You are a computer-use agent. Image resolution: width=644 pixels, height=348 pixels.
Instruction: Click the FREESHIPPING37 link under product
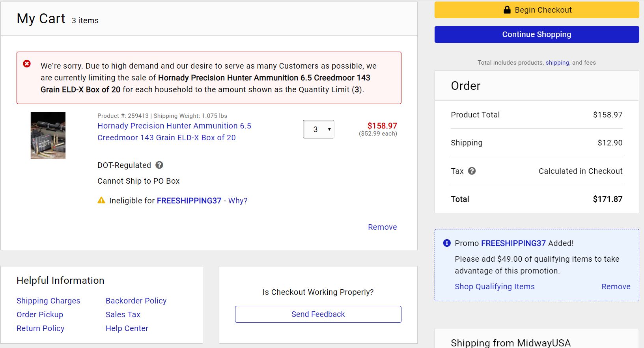(x=189, y=201)
